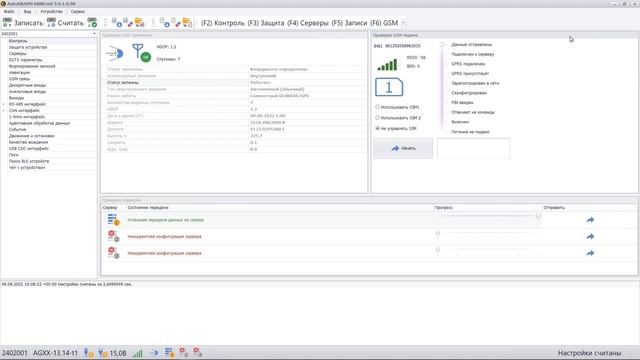Click the status bar server list icon
Image resolution: width=640 pixels, height=360 pixels.
coord(169,353)
